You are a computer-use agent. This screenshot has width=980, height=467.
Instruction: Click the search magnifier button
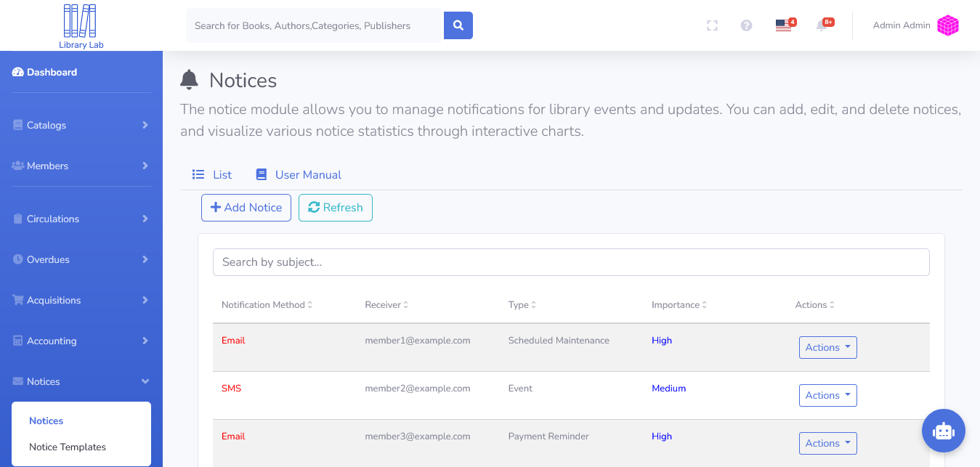point(458,25)
